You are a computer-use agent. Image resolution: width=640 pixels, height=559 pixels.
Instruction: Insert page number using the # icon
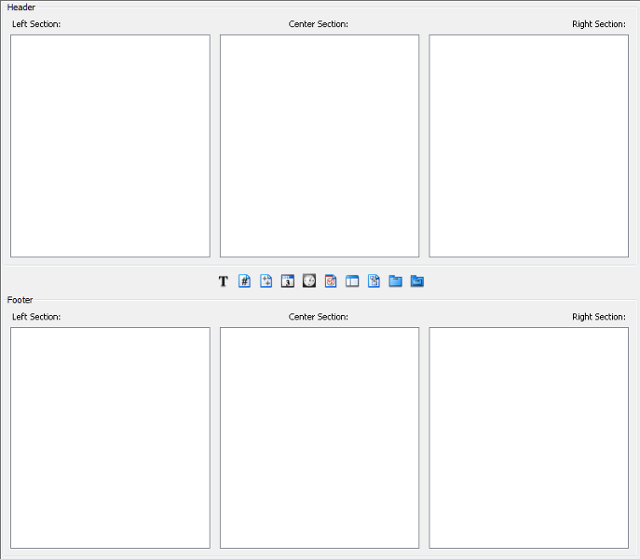point(244,281)
